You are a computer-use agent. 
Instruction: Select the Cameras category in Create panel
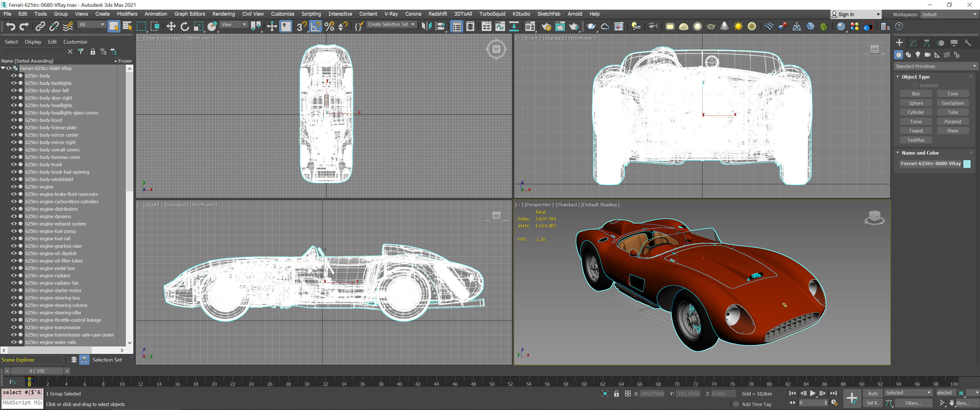pyautogui.click(x=928, y=55)
